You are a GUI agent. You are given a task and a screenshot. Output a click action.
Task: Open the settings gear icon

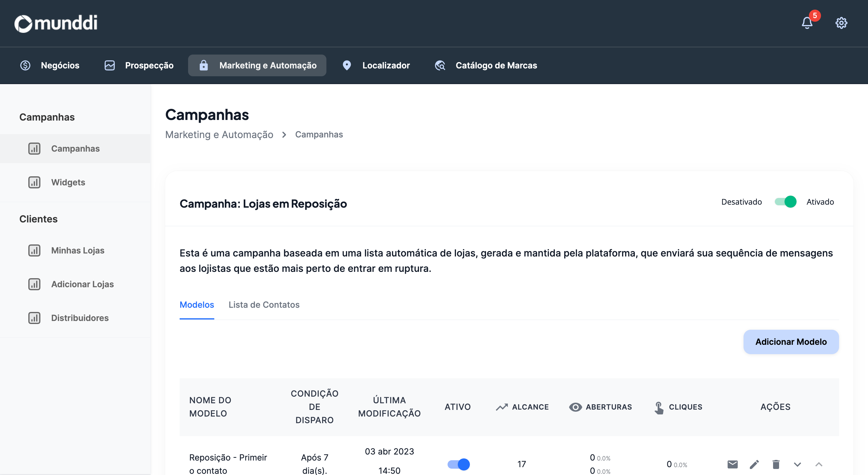click(x=841, y=23)
